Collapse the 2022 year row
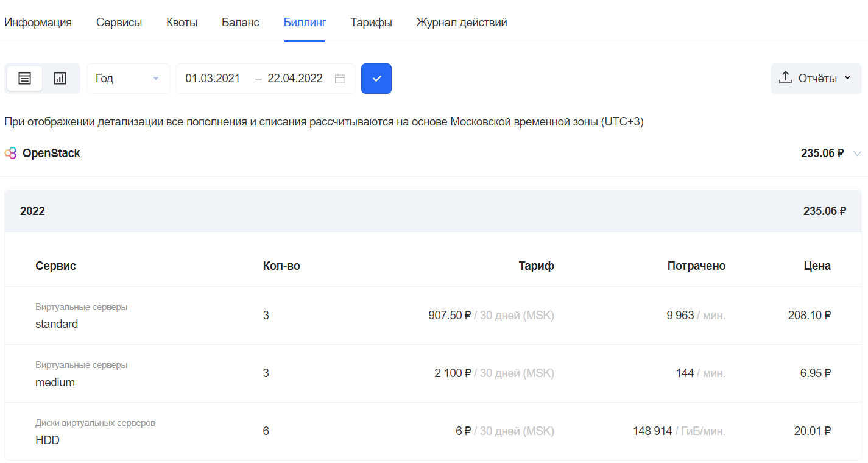The image size is (868, 463). pos(433,211)
